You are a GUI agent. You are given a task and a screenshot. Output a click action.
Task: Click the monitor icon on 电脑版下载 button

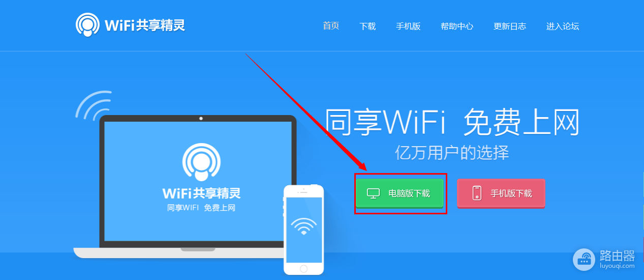point(374,193)
